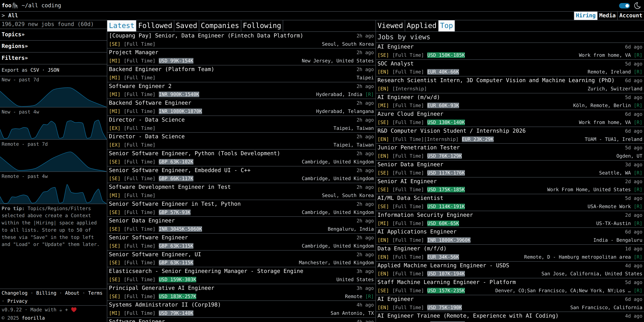The width and height of the screenshot is (644, 322).
Task: Open the Companies tab
Action: pyautogui.click(x=220, y=26)
